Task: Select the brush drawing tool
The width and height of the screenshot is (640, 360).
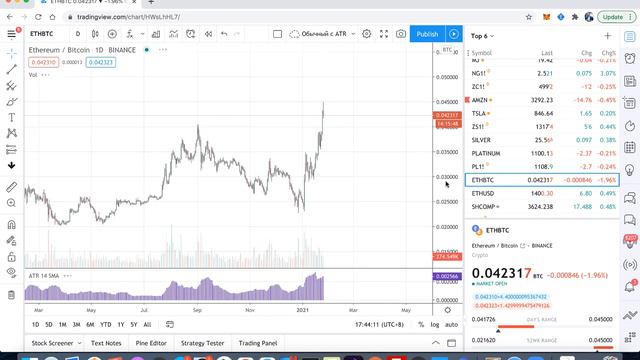Action: [x=11, y=102]
